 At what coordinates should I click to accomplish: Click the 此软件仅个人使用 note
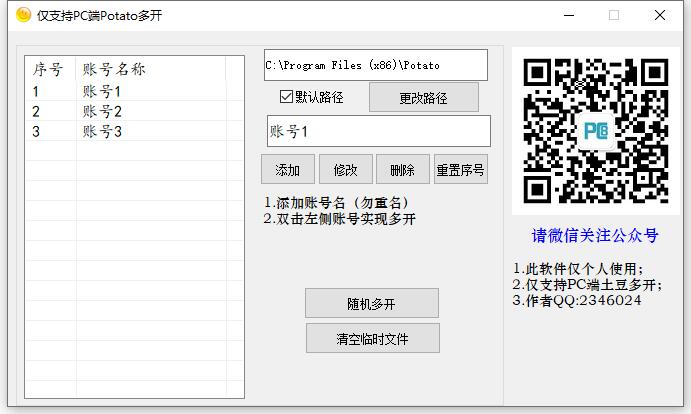pos(578,269)
